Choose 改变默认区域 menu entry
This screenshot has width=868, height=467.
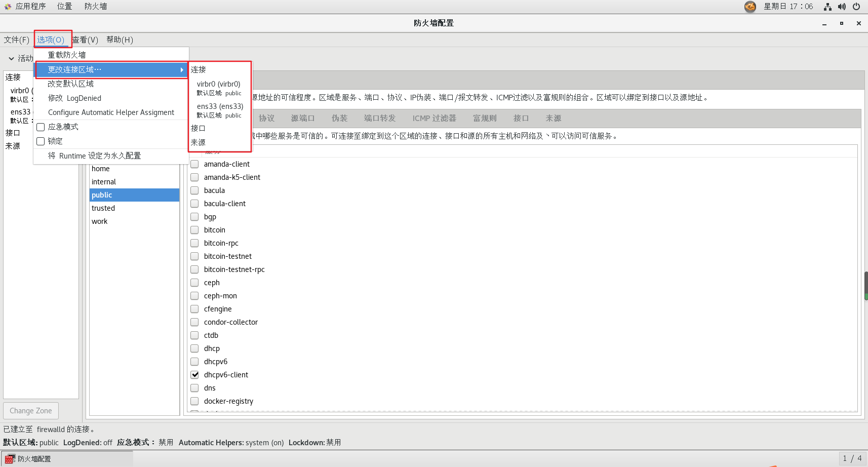tap(111, 84)
